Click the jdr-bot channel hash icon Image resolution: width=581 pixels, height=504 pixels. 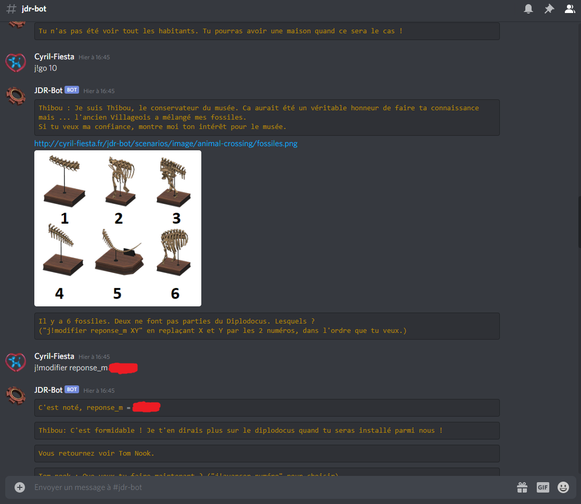(11, 9)
